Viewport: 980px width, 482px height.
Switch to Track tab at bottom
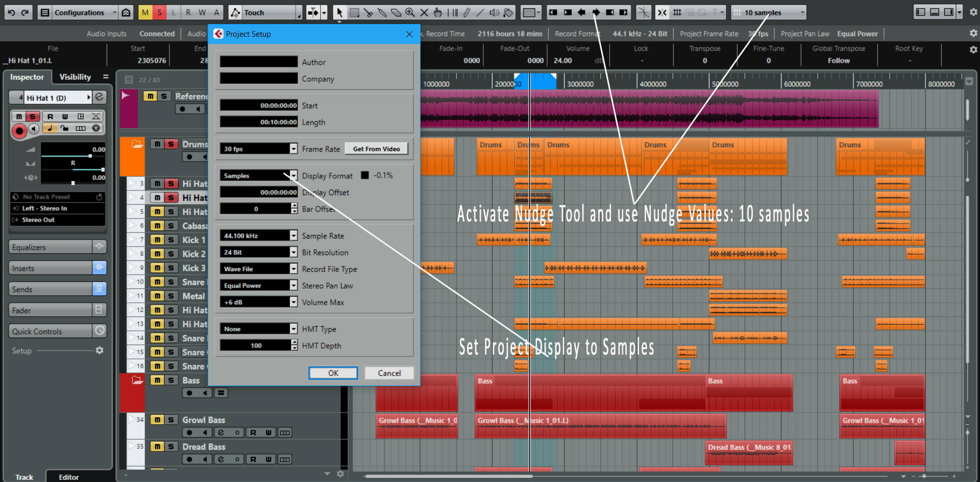tap(24, 477)
